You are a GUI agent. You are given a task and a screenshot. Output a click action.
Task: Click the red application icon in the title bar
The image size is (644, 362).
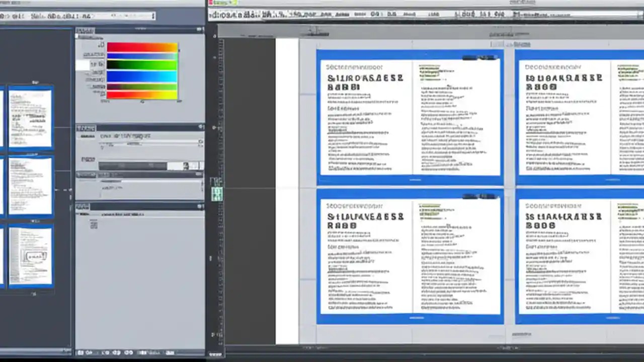point(211,3)
